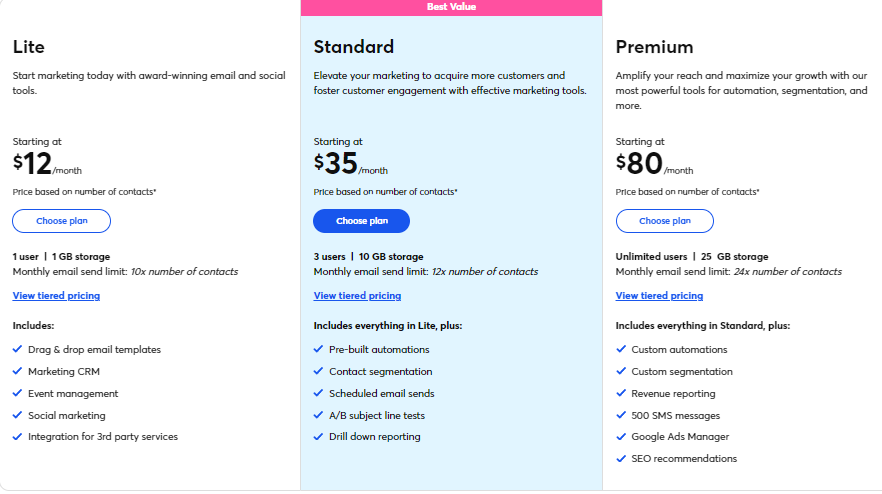The width and height of the screenshot is (882, 494).
Task: Click checkmark next to A/B subject line tests
Action: tap(319, 415)
